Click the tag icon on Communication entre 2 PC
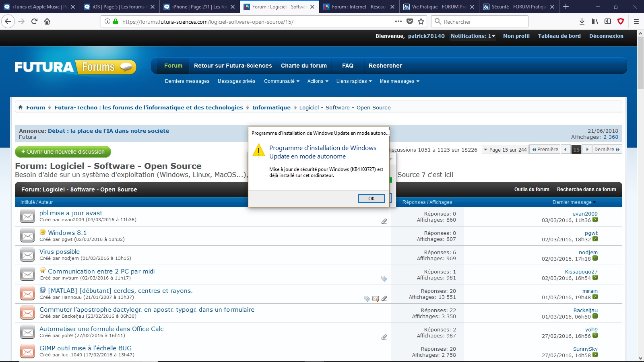This screenshot has width=644, height=362. click(x=384, y=279)
